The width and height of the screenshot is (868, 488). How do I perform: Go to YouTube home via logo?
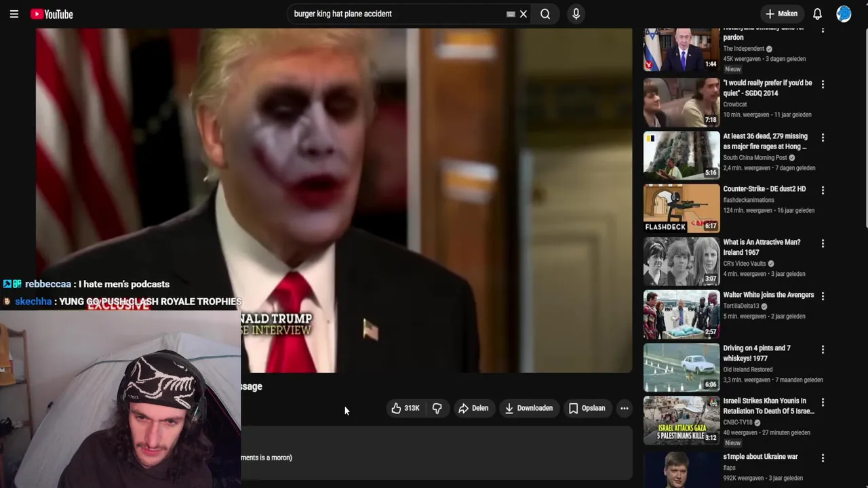click(52, 14)
